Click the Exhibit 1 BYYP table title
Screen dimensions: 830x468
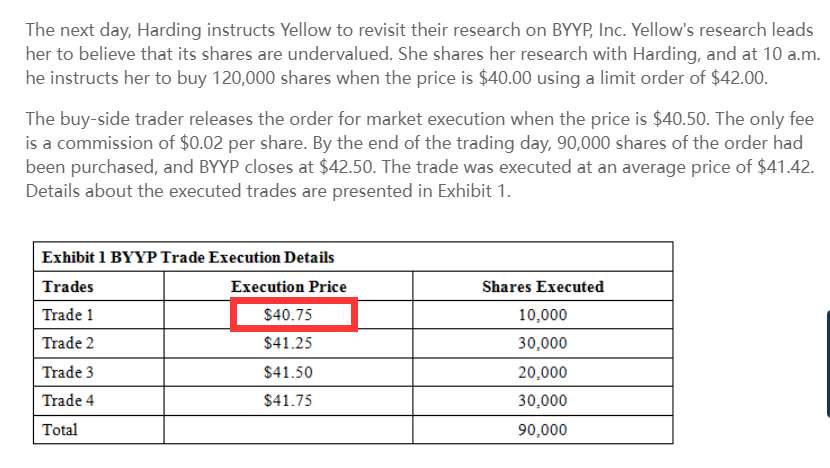188,258
